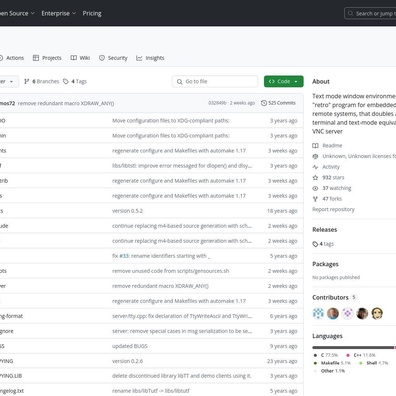Open the third contributor's purple pattern avatar
Viewport: 396px width, 396px height.
coord(348,313)
